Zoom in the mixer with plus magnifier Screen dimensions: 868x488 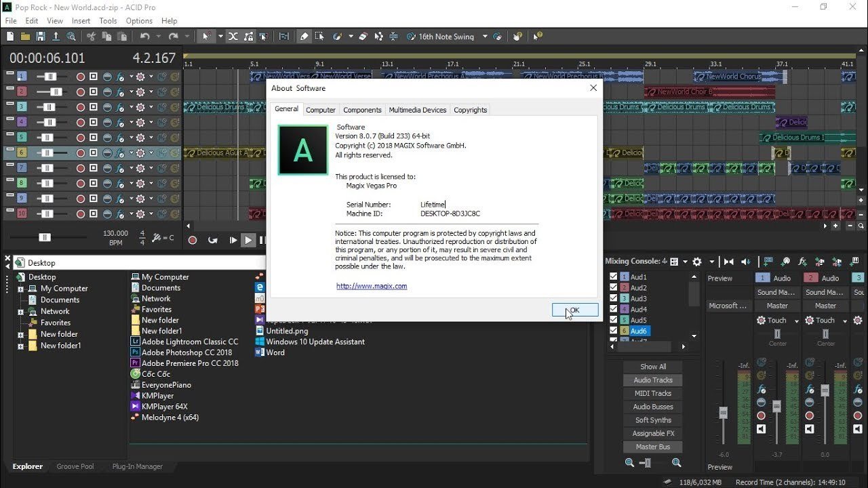676,462
